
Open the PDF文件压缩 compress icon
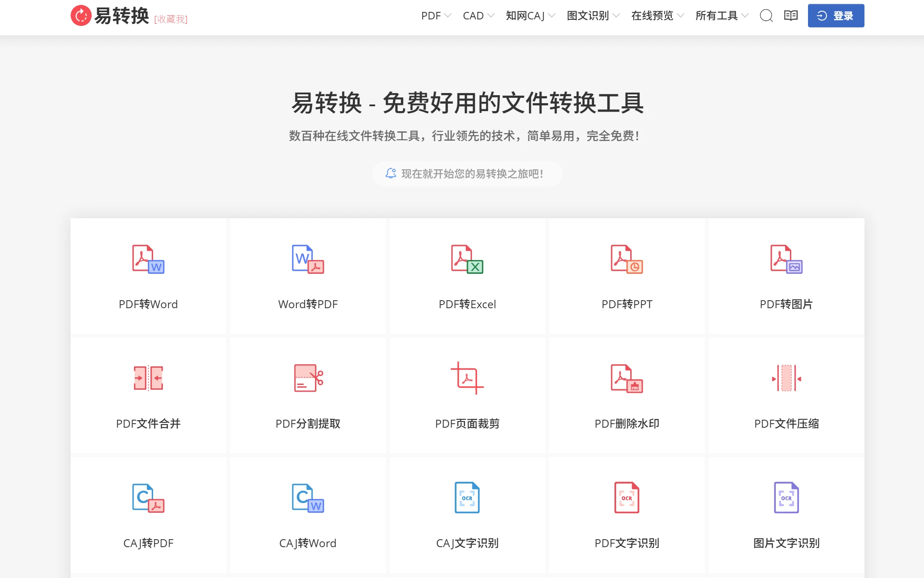point(786,378)
